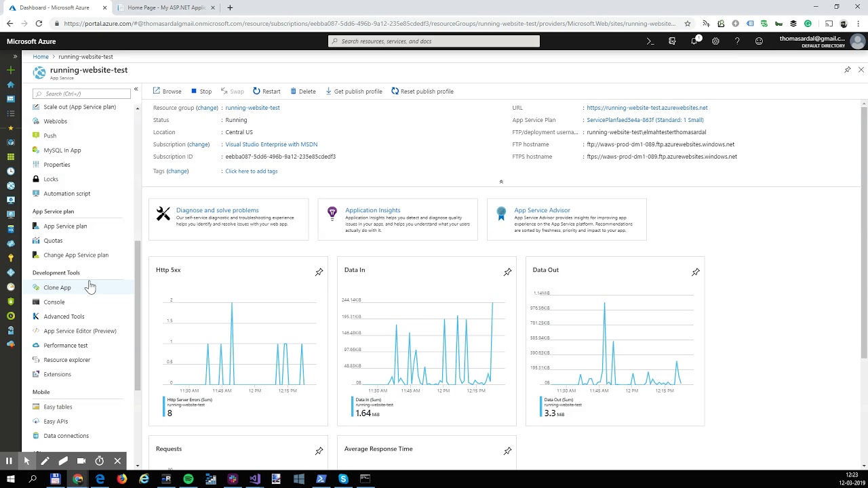Image resolution: width=868 pixels, height=488 pixels.
Task: Expand the left portal sidebar
Action: (15, 56)
